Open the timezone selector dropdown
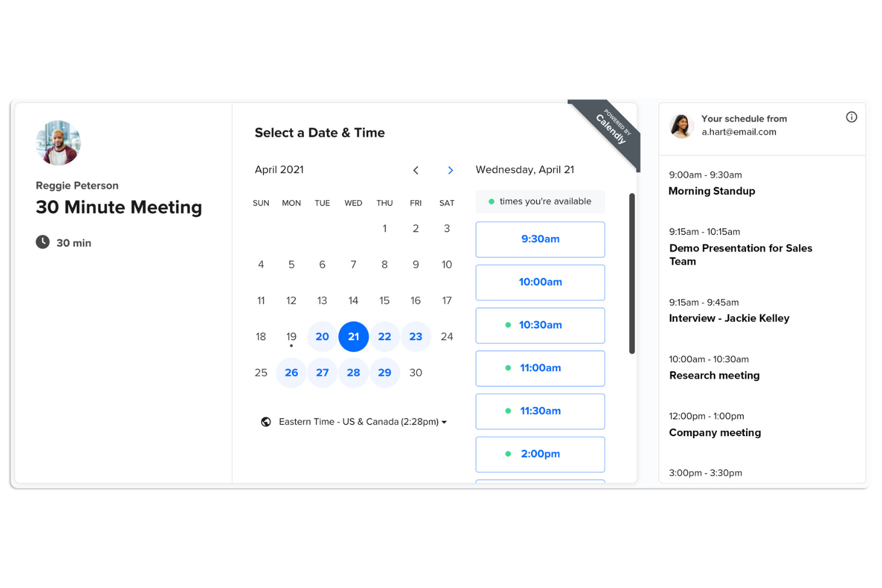 pyautogui.click(x=444, y=421)
